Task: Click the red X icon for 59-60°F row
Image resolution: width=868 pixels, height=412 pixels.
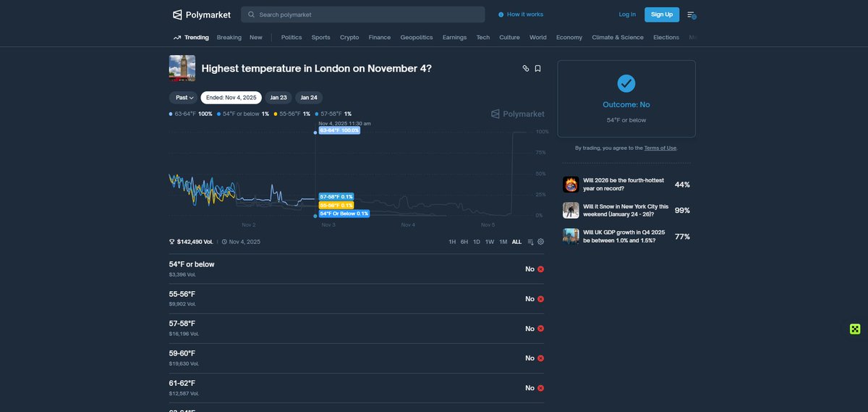Action: click(x=540, y=358)
